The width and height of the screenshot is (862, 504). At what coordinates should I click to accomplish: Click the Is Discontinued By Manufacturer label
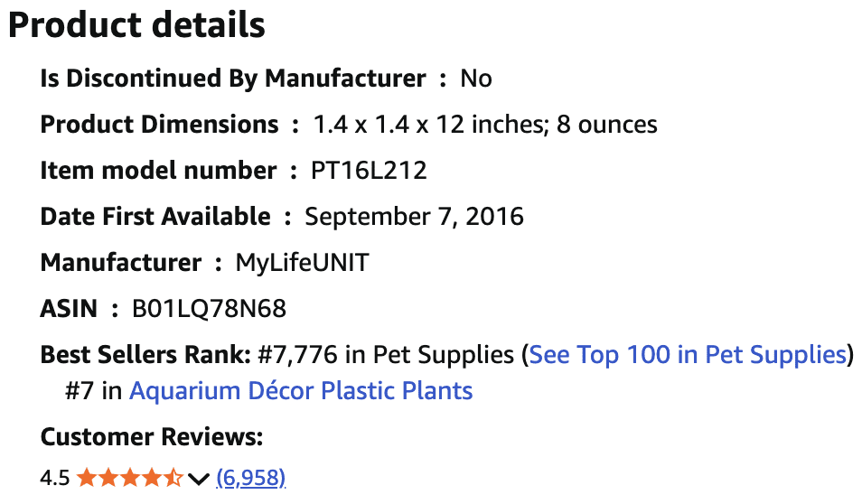click(x=232, y=79)
